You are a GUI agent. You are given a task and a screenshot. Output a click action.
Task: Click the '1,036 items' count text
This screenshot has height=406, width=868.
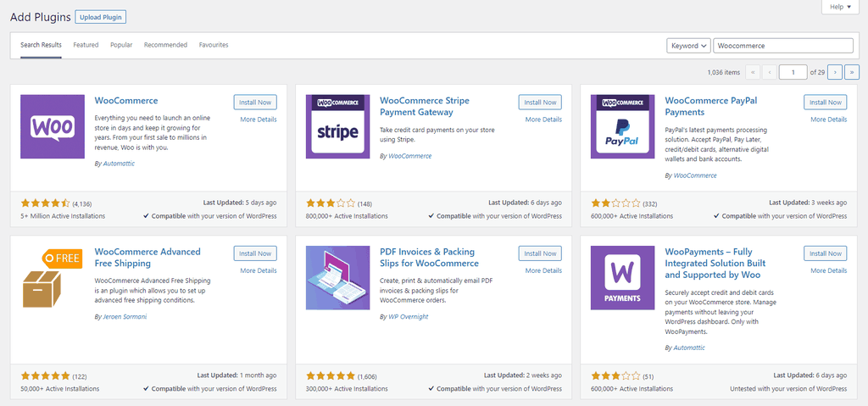tap(724, 73)
